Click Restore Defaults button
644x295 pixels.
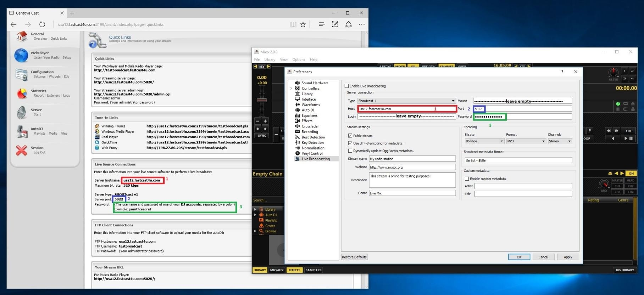click(x=354, y=257)
